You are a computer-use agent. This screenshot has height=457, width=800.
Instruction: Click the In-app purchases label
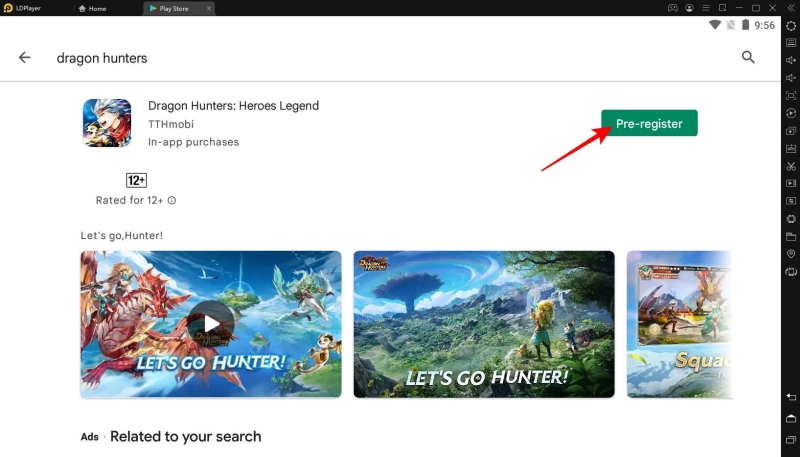pos(193,142)
